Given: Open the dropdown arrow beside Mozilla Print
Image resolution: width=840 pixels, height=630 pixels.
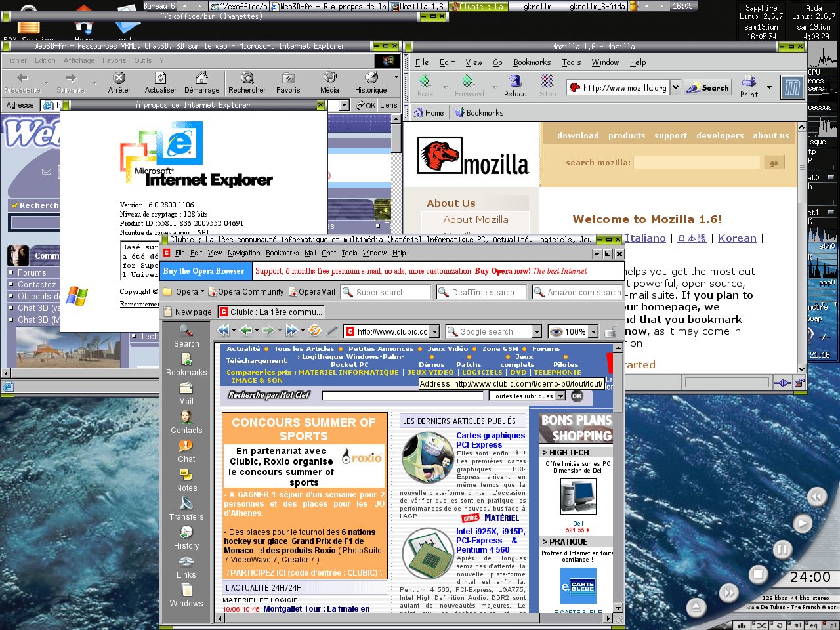Looking at the screenshot, I should [769, 87].
